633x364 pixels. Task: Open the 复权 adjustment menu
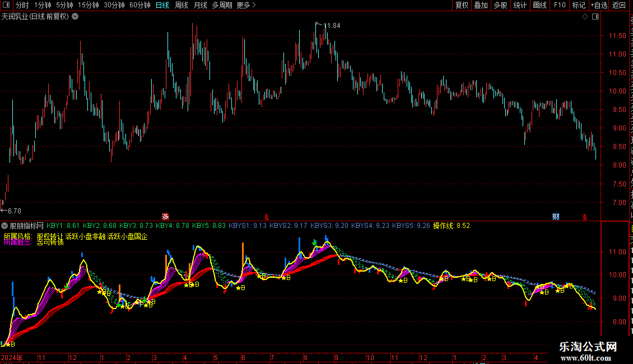(x=462, y=5)
